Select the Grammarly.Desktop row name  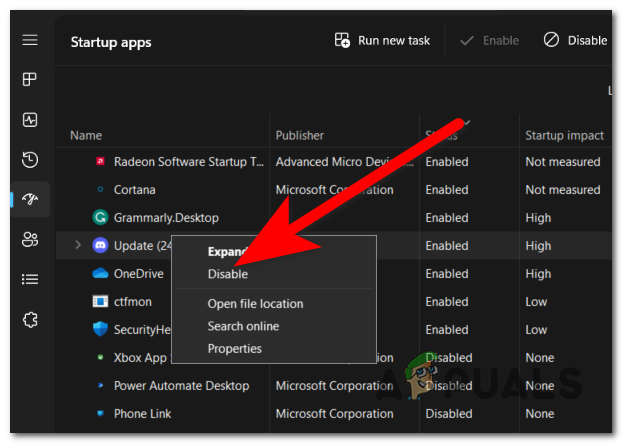click(166, 218)
